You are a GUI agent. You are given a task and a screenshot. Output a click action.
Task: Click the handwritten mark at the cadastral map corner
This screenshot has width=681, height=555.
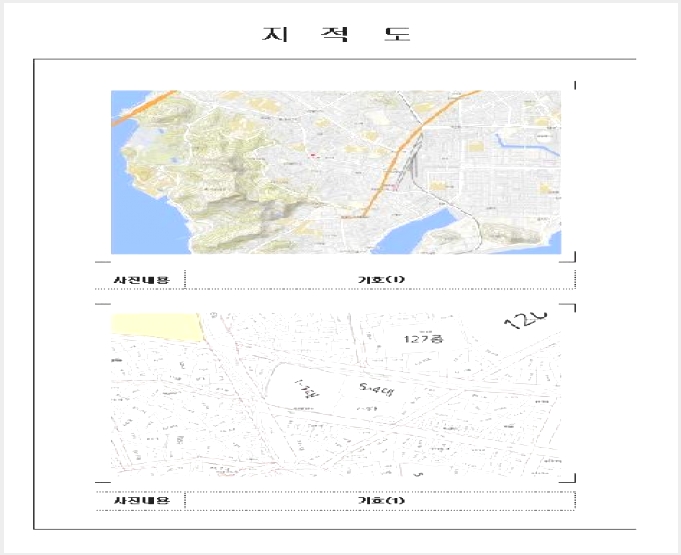tap(525, 320)
